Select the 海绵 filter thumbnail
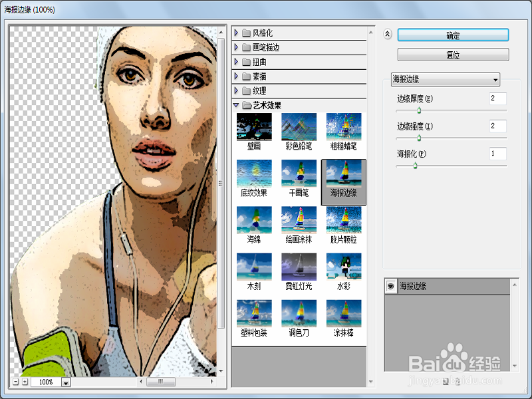Viewport: 532px width, 399px height. 254,220
